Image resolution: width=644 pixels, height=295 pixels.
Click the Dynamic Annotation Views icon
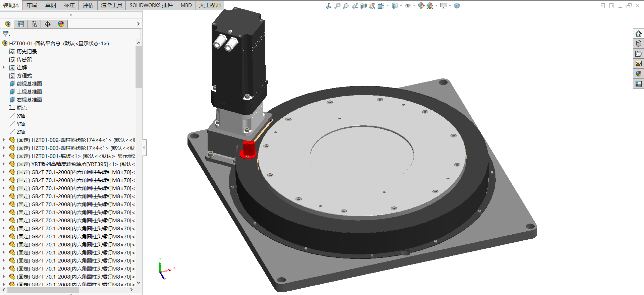click(x=372, y=6)
